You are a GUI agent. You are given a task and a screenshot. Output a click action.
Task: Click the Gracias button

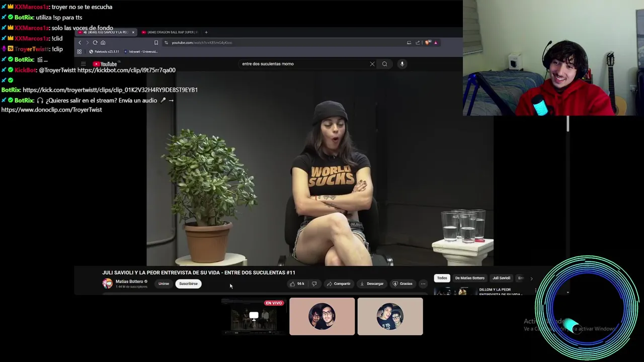(x=403, y=284)
